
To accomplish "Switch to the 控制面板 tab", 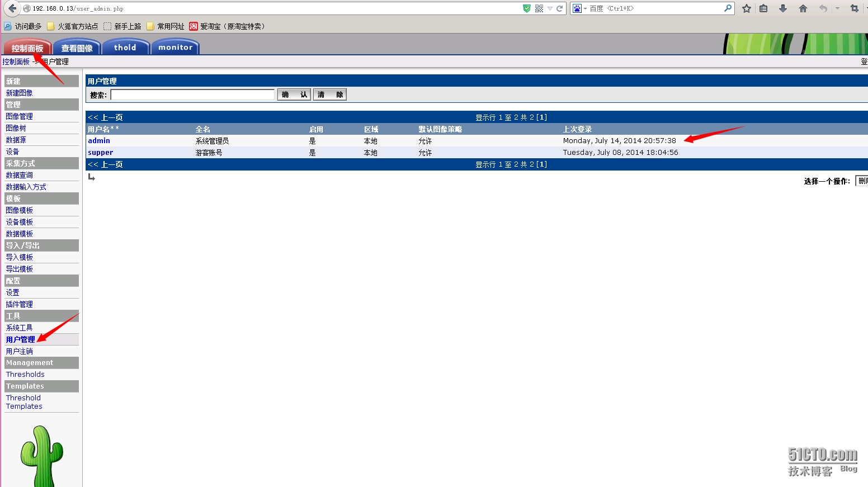I will [x=27, y=48].
